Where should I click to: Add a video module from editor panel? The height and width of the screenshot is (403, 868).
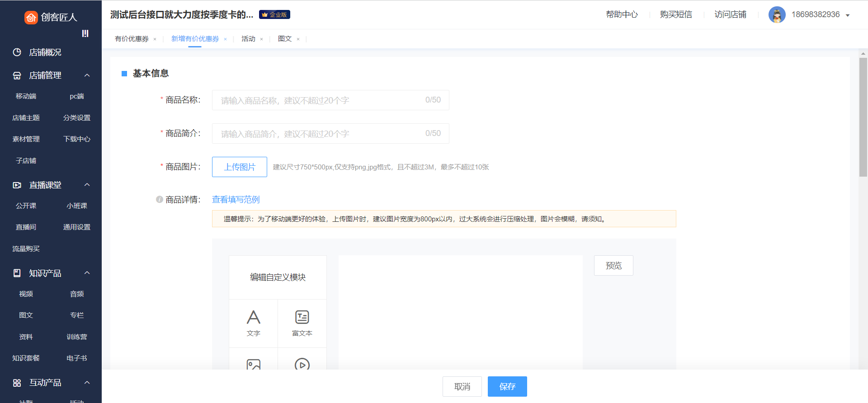pyautogui.click(x=302, y=364)
